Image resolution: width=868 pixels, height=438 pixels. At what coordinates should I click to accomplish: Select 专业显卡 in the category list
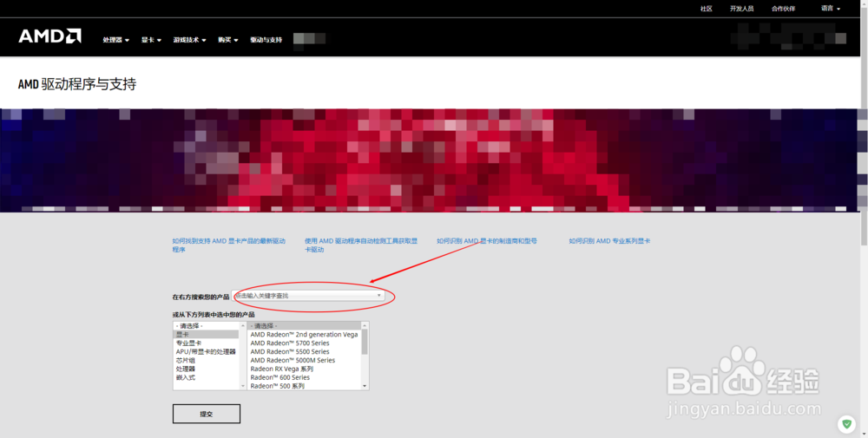206,343
